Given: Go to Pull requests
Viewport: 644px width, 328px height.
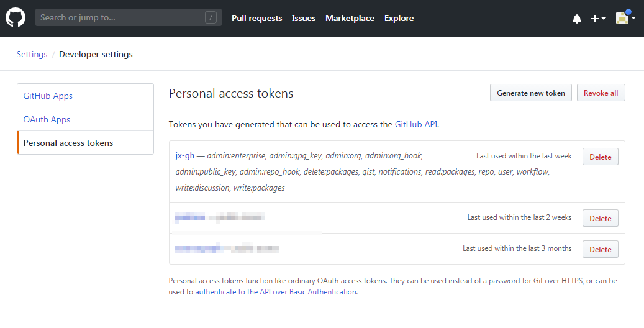Looking at the screenshot, I should (x=256, y=18).
